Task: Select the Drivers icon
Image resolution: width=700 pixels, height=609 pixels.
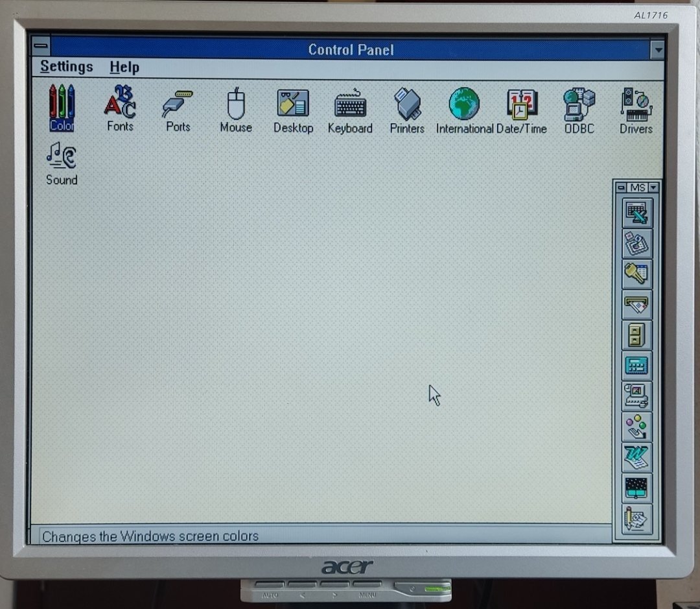Action: coord(636,111)
